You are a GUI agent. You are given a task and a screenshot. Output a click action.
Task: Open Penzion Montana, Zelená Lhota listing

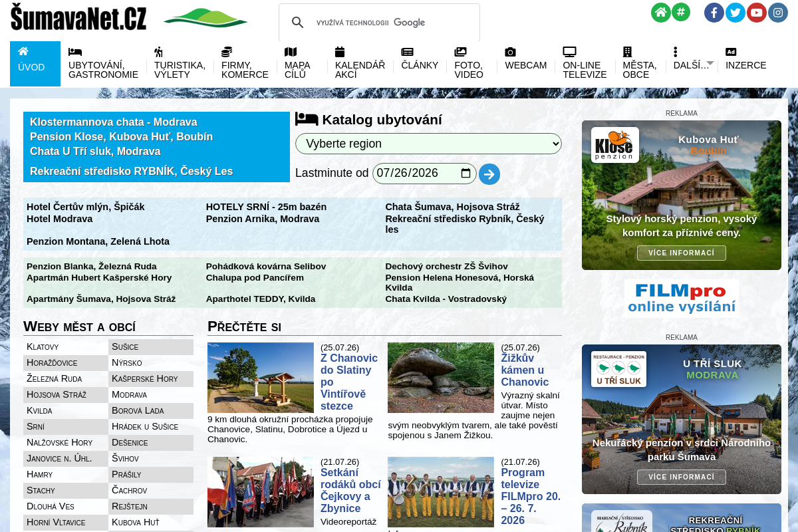point(98,241)
